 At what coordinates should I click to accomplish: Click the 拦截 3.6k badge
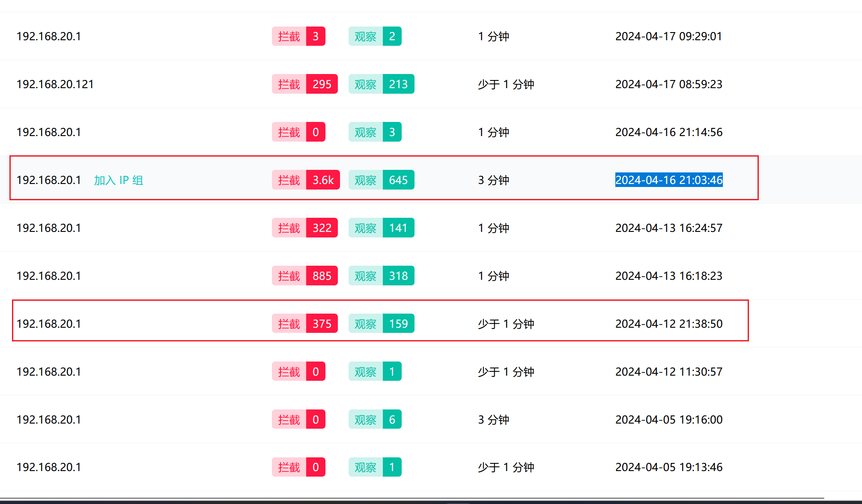(305, 180)
